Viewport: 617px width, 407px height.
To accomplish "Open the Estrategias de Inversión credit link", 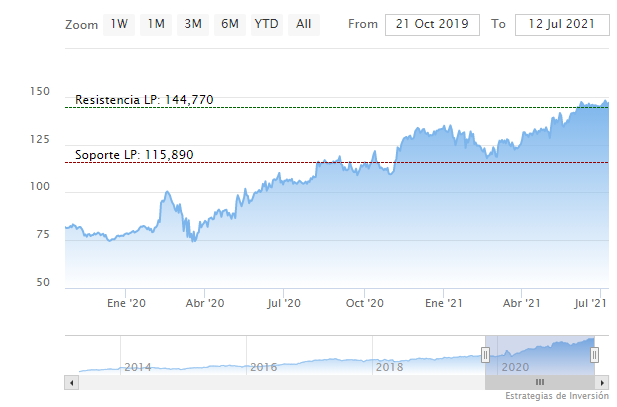I will pos(556,397).
